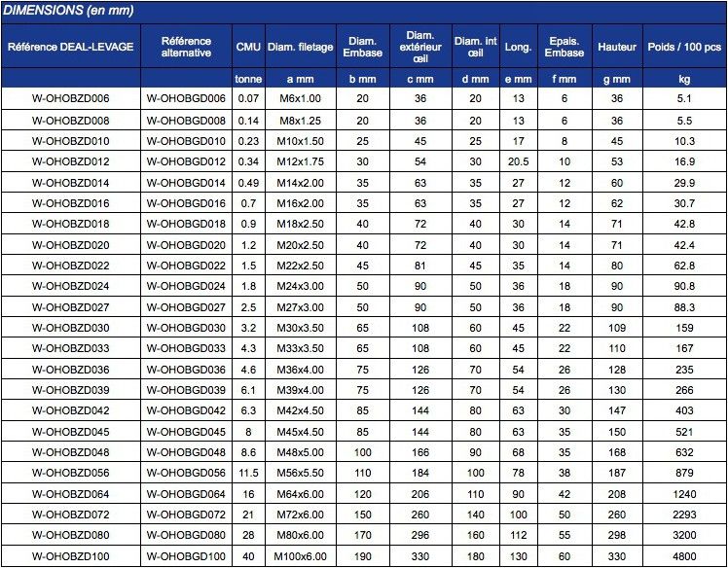The width and height of the screenshot is (728, 568).
Task: Click reference cell W-OHOBZD100
Action: [71, 557]
